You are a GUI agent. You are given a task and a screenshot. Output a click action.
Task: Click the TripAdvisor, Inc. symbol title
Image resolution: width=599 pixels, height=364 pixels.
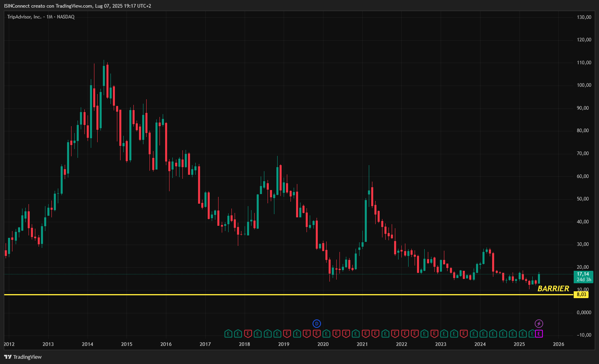click(24, 17)
